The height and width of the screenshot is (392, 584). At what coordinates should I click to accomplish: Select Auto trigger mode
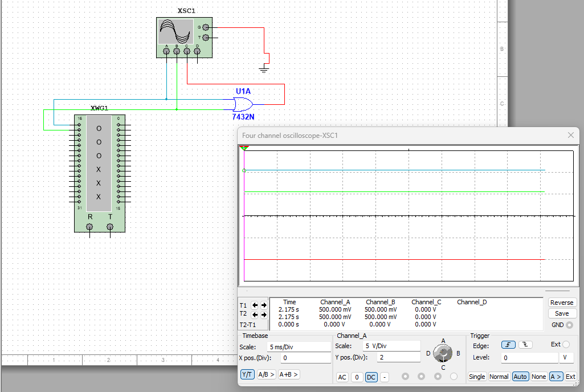click(520, 377)
